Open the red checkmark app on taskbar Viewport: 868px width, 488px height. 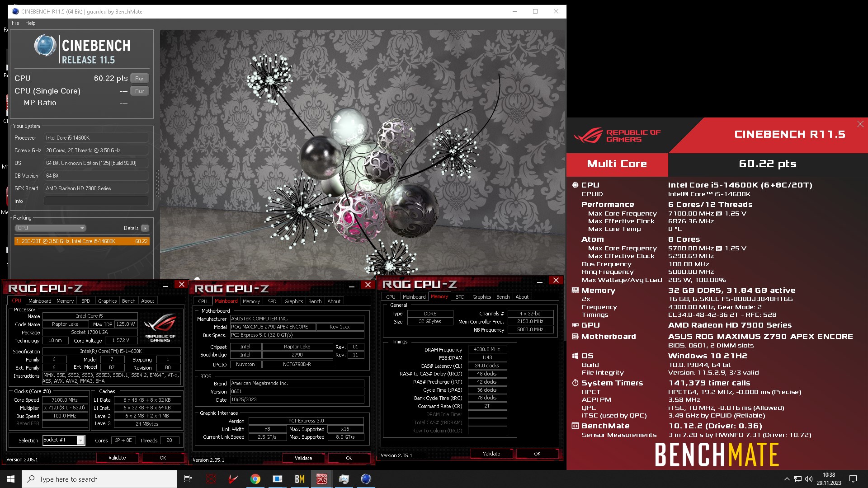pyautogui.click(x=233, y=479)
